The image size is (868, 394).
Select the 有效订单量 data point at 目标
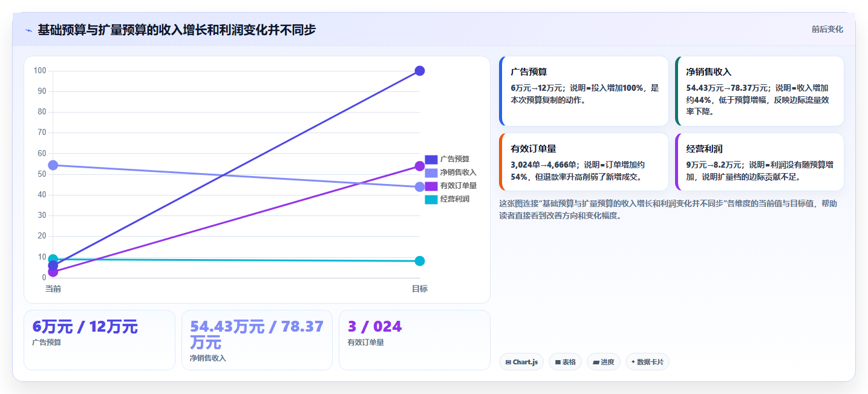[420, 166]
